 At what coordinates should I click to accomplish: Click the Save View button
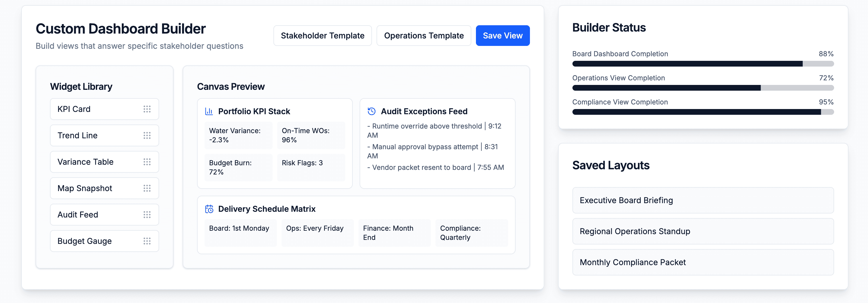[x=502, y=35]
